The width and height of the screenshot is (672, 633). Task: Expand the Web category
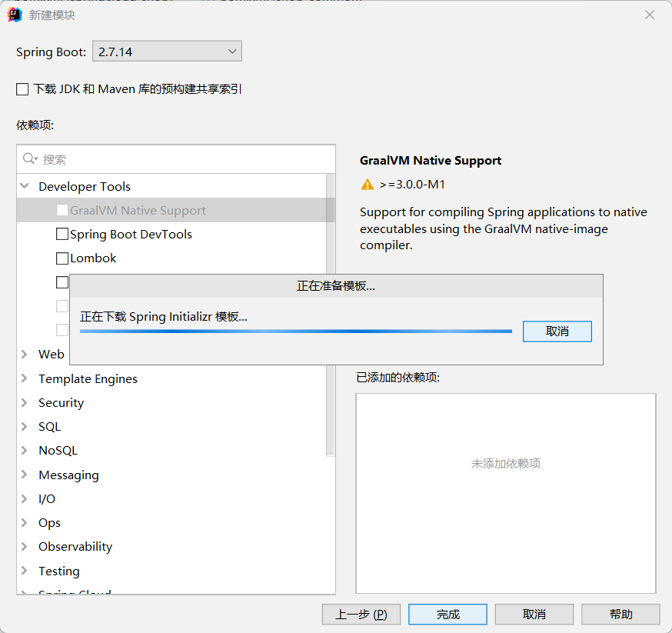point(25,354)
